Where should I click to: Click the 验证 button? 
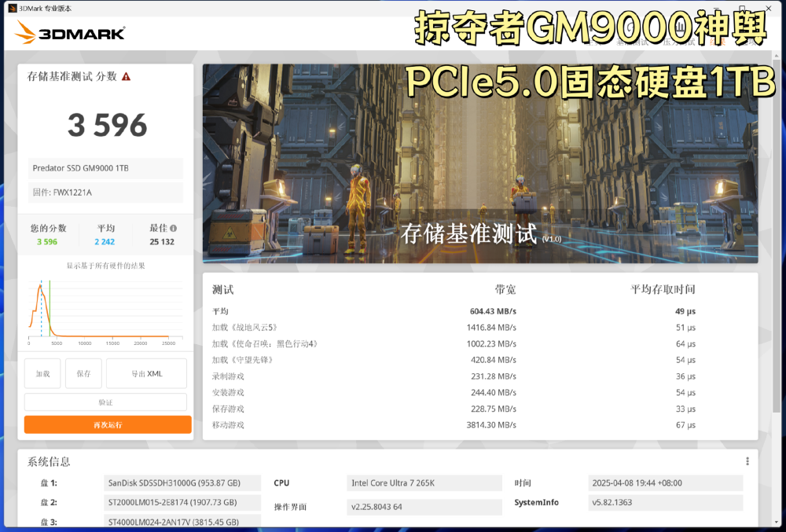point(106,402)
